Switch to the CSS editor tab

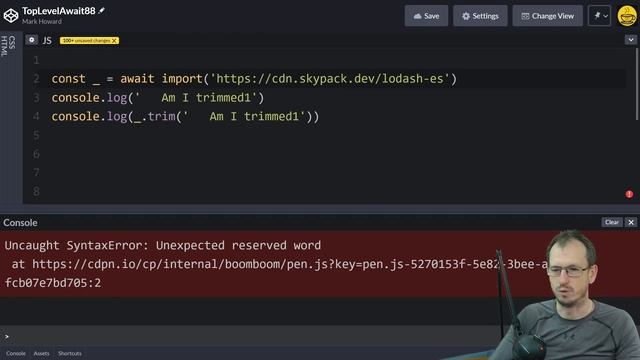click(x=12, y=42)
